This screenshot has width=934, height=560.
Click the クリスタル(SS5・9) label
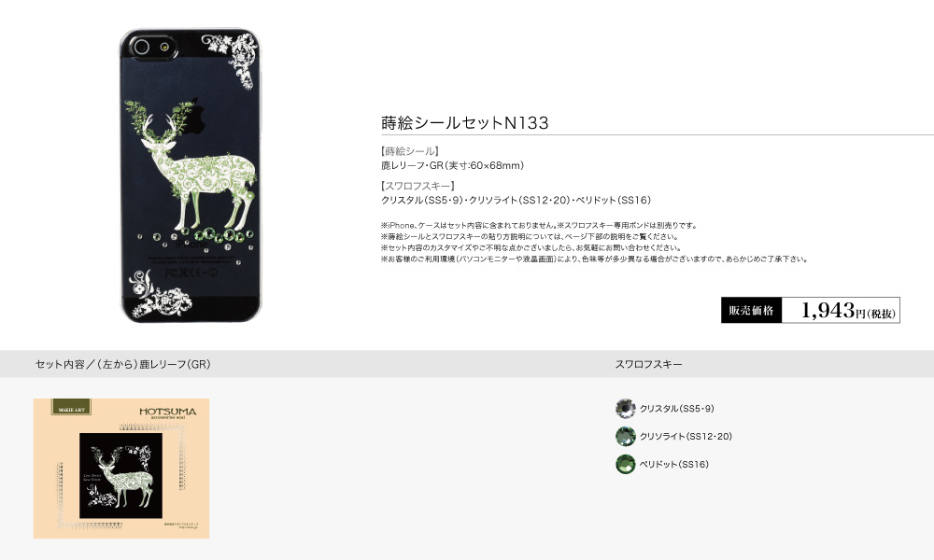pos(676,409)
